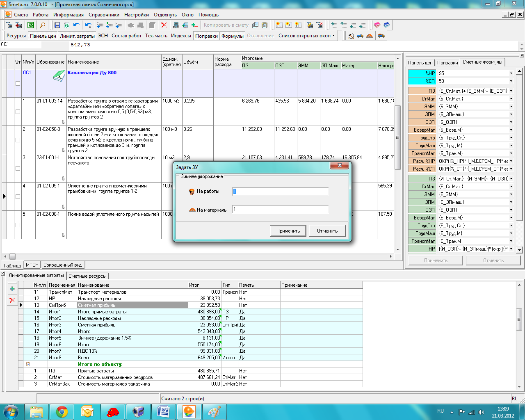
Task: Open the Справочники menu
Action: pos(104,15)
